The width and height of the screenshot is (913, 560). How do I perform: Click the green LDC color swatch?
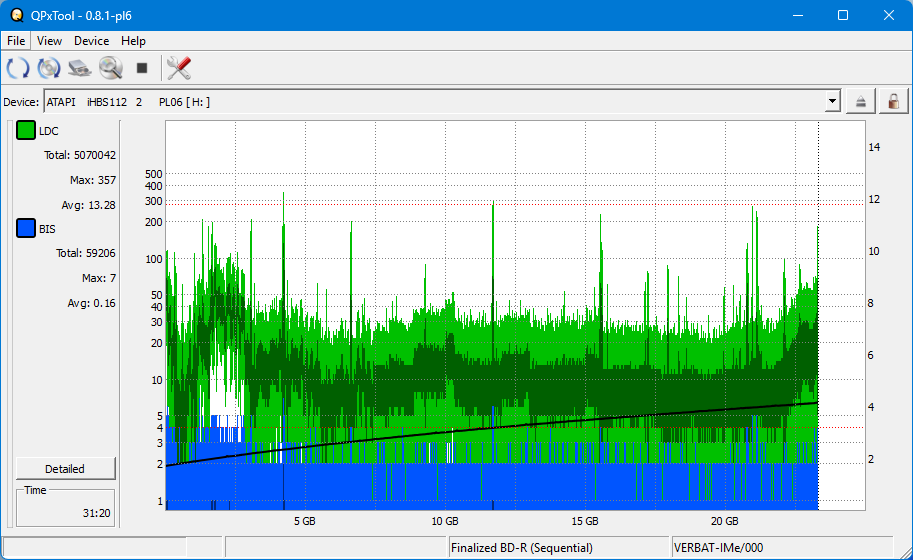[26, 131]
